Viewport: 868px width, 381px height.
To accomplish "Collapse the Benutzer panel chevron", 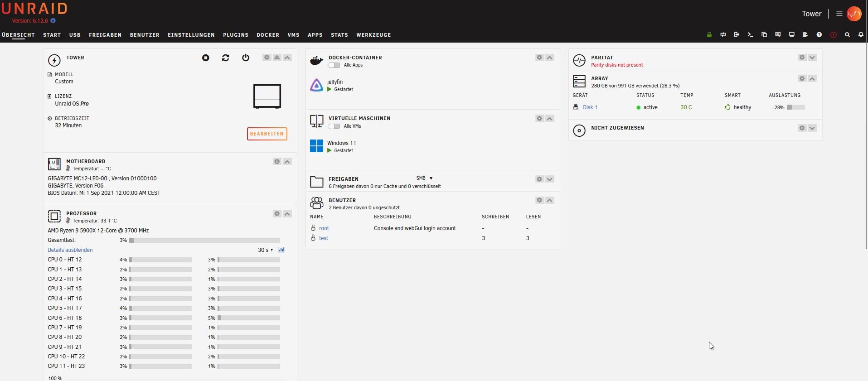I will click(x=550, y=200).
